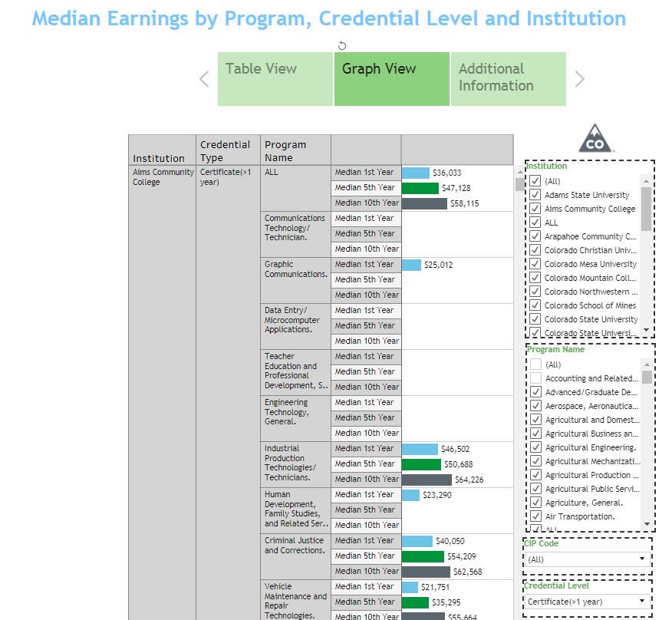This screenshot has height=620, width=672.
Task: Click the main table scroll-up arrow
Action: (x=520, y=172)
